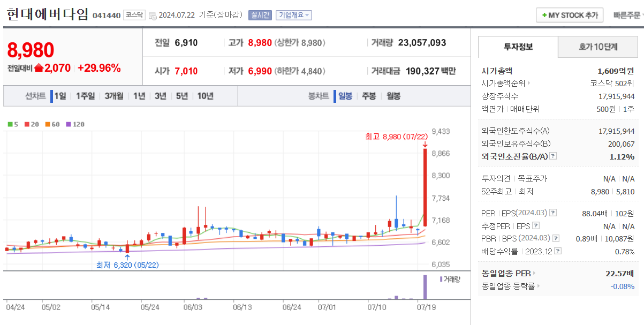Image resolution: width=644 pixels, height=325 pixels.
Task: Click the purple 120-day moving average legend
Action: tap(75, 124)
